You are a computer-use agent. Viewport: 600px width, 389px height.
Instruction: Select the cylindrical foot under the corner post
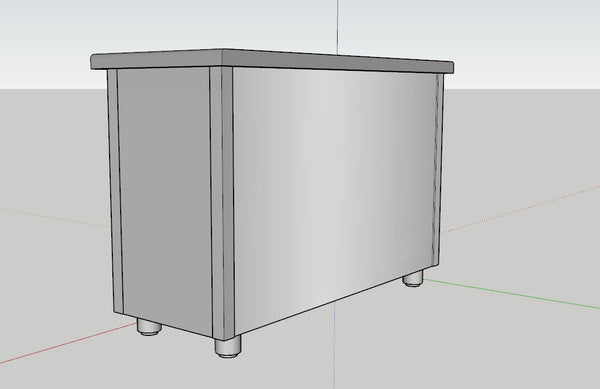(228, 347)
